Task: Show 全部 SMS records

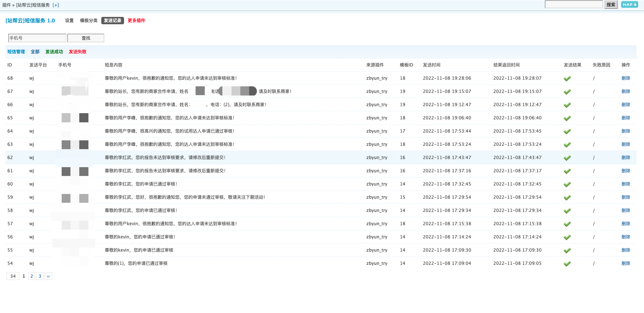Action: click(35, 52)
